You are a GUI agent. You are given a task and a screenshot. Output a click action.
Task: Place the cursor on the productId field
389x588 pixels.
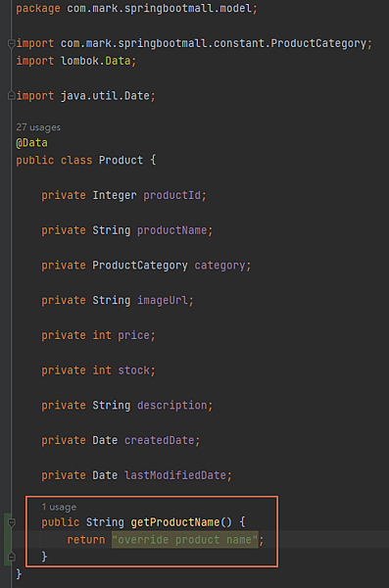(x=171, y=195)
